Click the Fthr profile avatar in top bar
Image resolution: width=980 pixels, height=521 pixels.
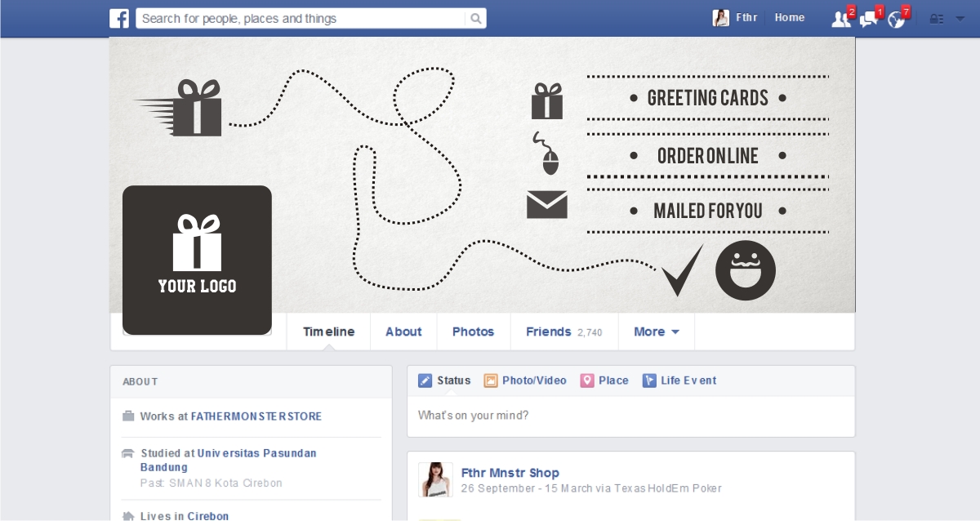[721, 18]
